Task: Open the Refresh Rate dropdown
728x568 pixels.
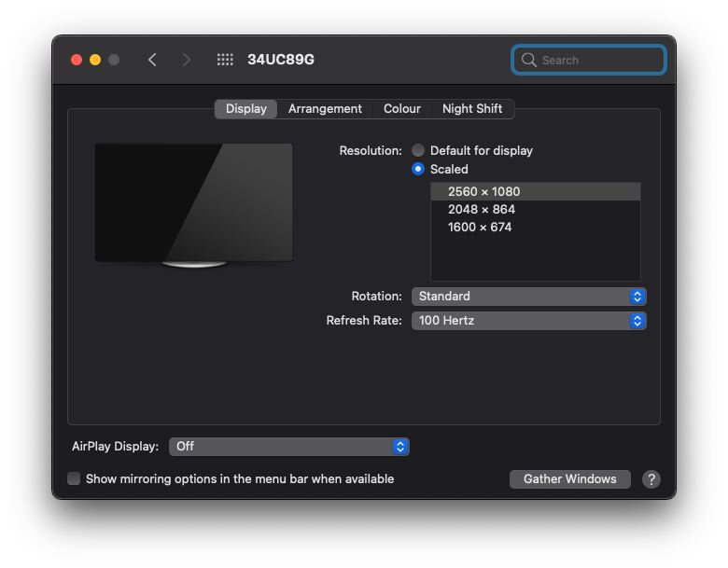Action: click(x=529, y=320)
